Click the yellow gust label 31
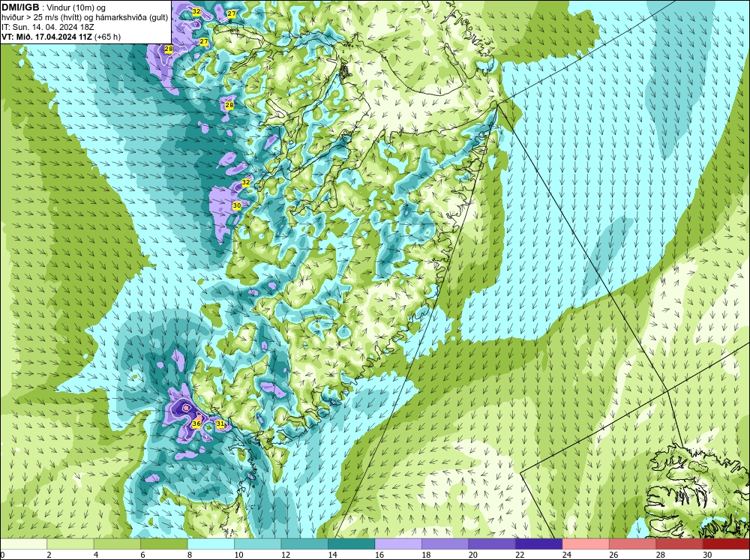 point(220,424)
